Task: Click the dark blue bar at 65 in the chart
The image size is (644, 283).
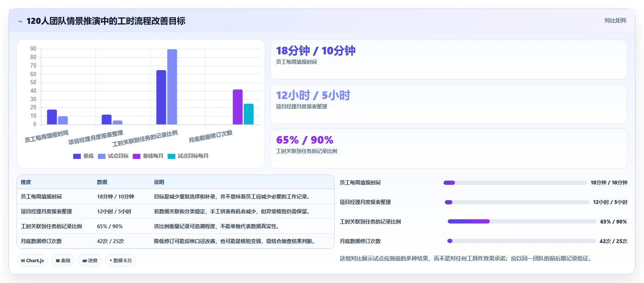Action: 161,97
